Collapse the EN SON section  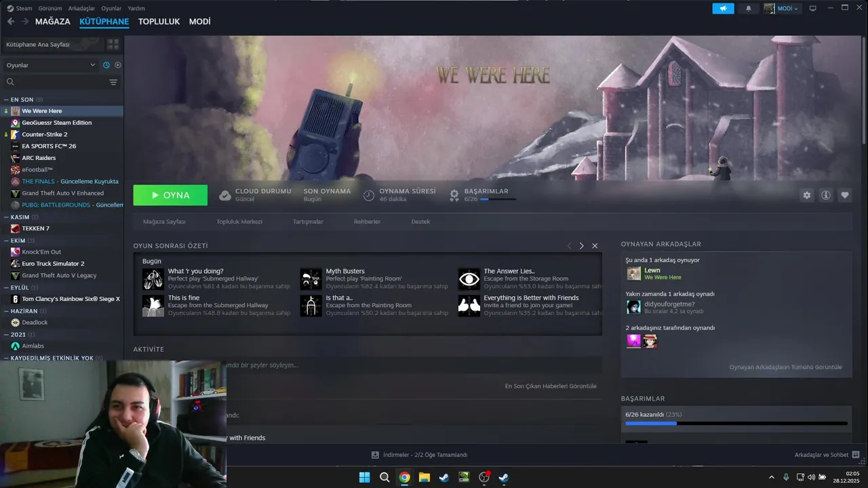(x=22, y=100)
